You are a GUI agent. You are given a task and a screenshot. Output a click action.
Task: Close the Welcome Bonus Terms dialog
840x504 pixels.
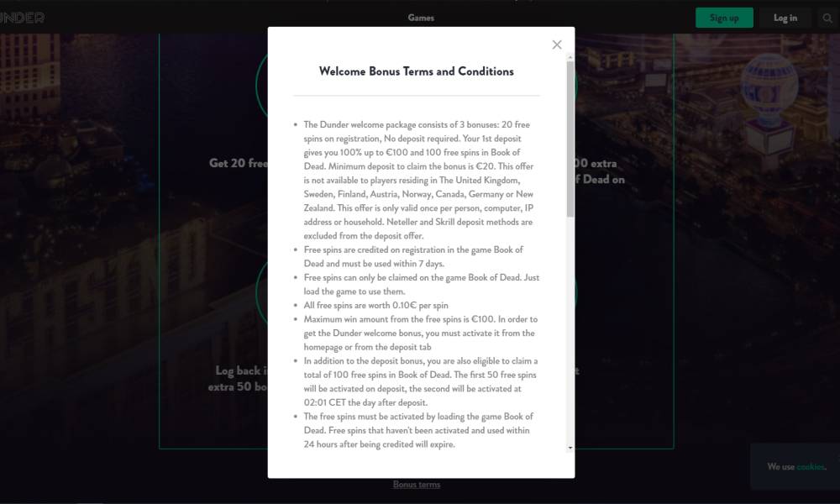557,45
